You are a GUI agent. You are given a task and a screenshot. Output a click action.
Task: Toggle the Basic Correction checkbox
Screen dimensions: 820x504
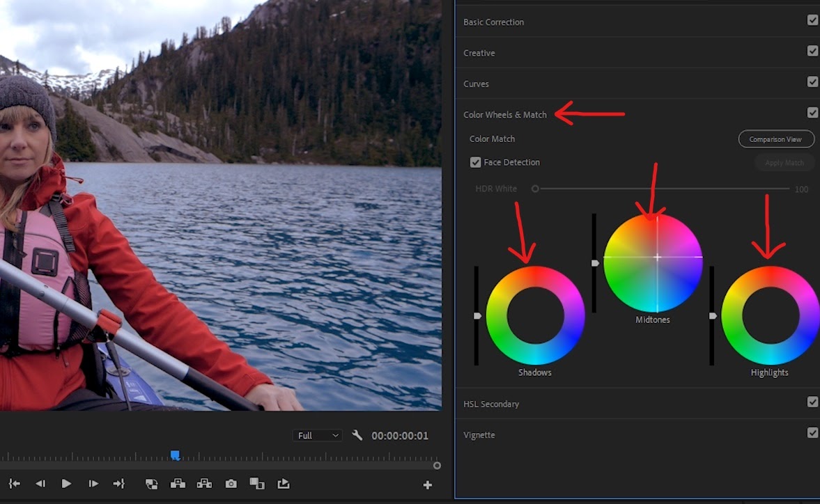point(812,20)
